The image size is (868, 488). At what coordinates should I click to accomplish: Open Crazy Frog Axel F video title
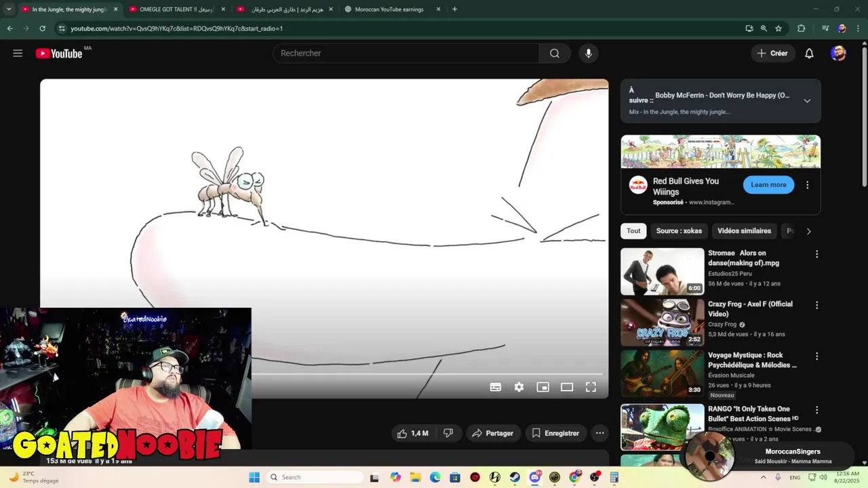pyautogui.click(x=750, y=309)
